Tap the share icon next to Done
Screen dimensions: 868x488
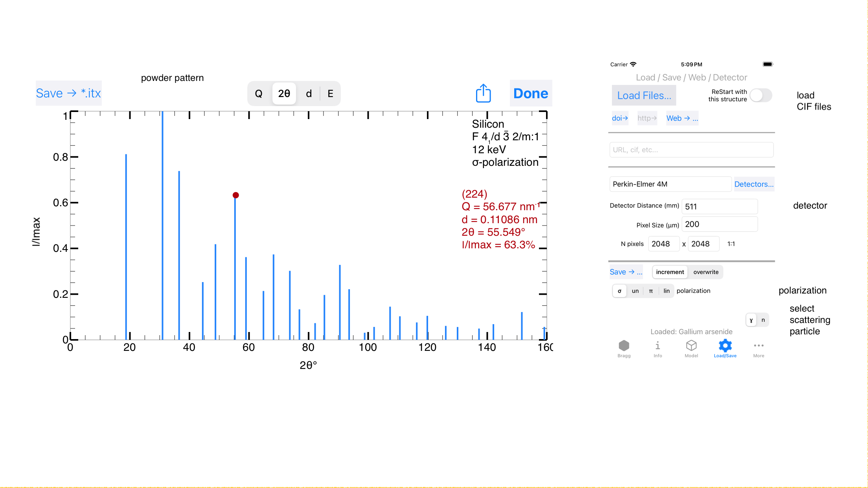click(x=483, y=93)
